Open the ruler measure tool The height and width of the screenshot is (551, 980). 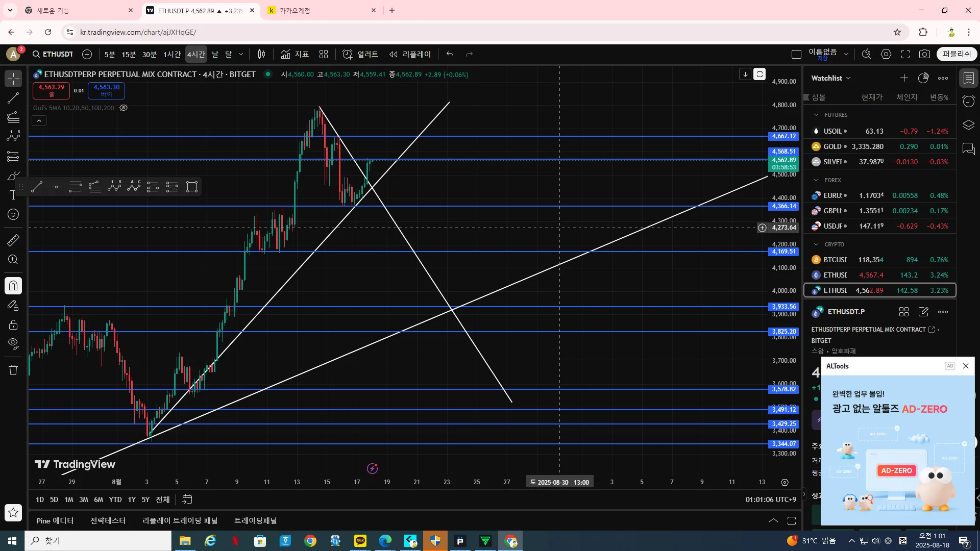click(13, 240)
